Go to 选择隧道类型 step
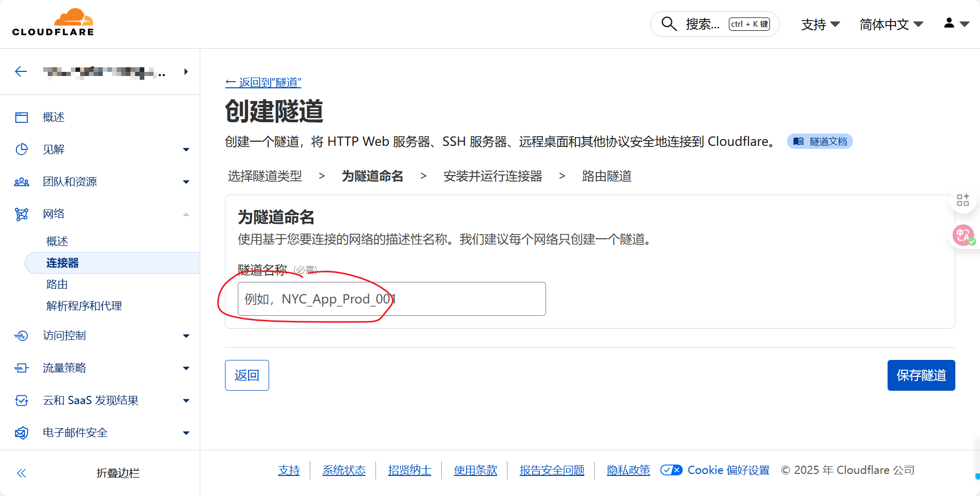This screenshot has width=980, height=496. (x=265, y=176)
